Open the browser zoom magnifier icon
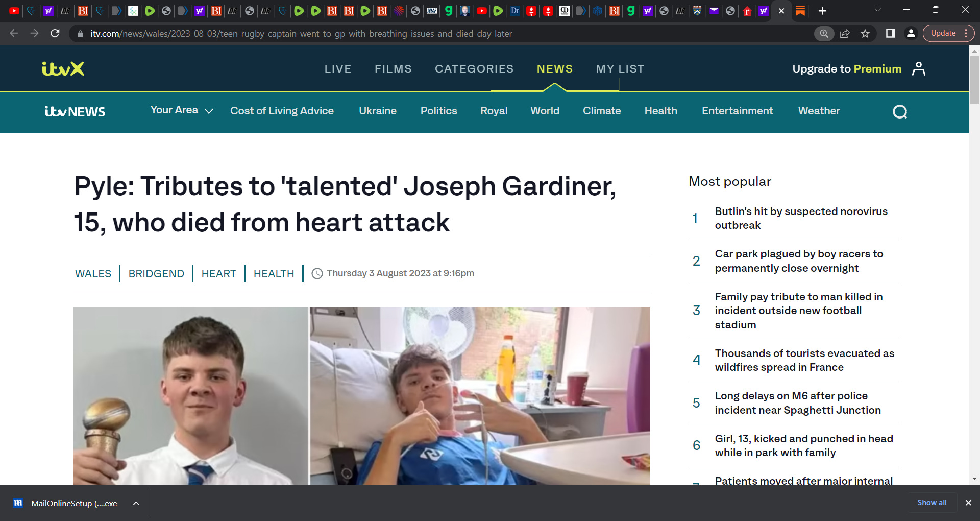The height and width of the screenshot is (521, 980). coord(824,34)
